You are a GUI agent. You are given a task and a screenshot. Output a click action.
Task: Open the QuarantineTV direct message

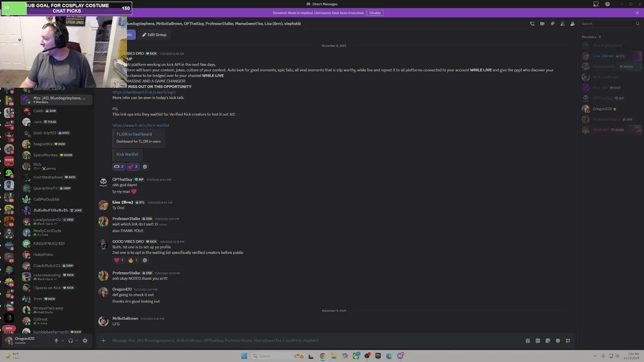coord(56,188)
